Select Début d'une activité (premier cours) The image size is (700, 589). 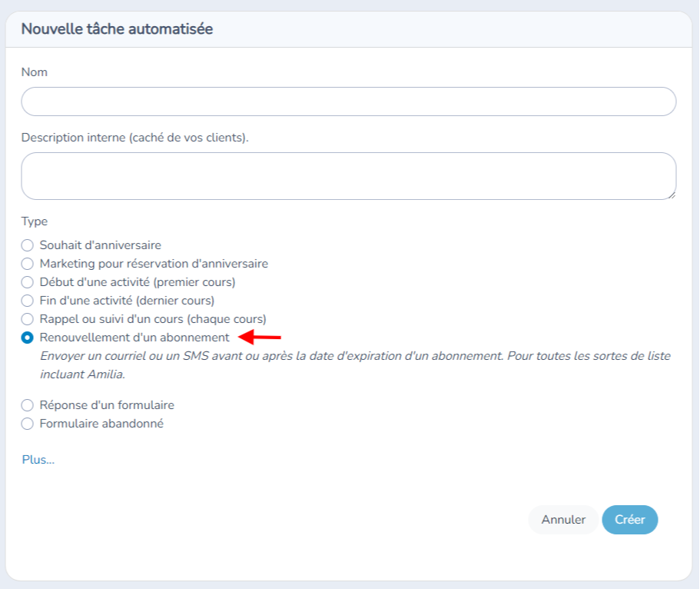[x=27, y=282]
